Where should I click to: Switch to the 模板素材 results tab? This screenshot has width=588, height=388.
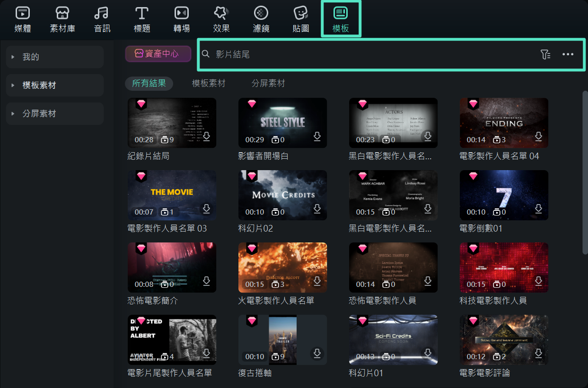point(209,84)
